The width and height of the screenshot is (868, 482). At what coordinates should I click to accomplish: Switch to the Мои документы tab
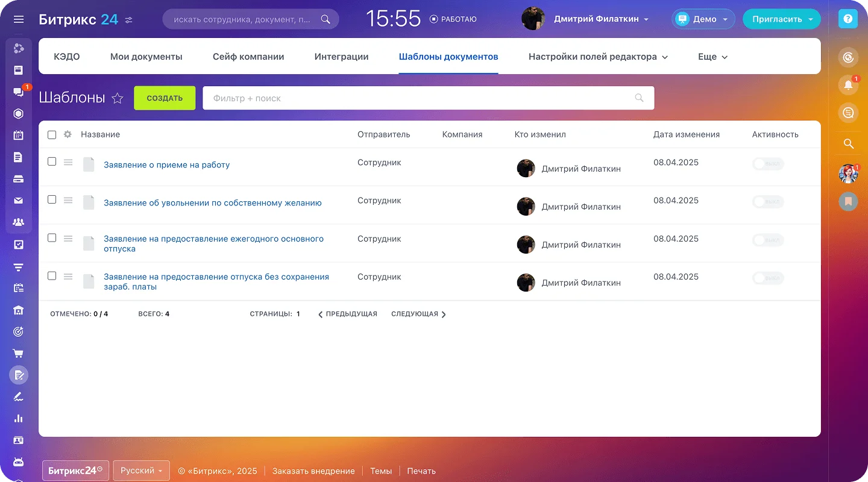point(146,57)
